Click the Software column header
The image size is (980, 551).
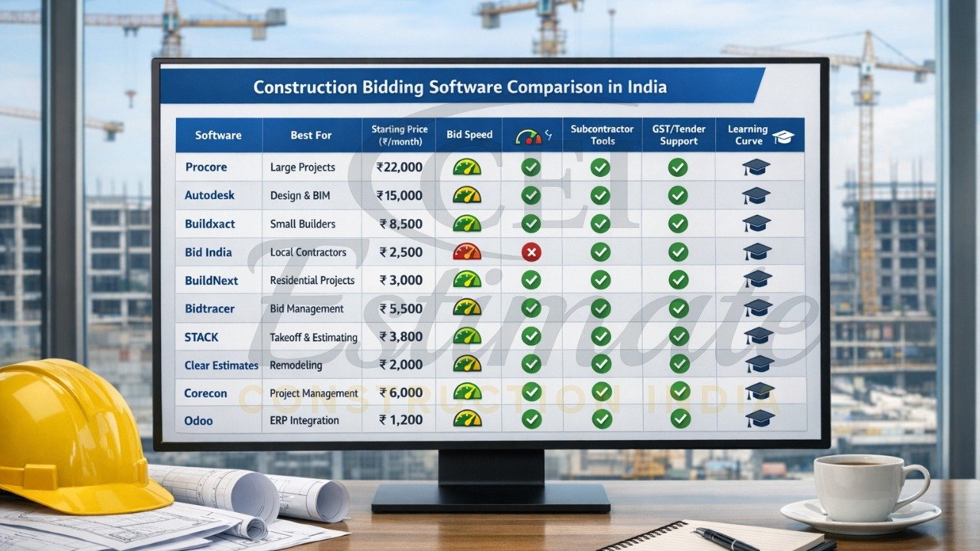tap(218, 135)
